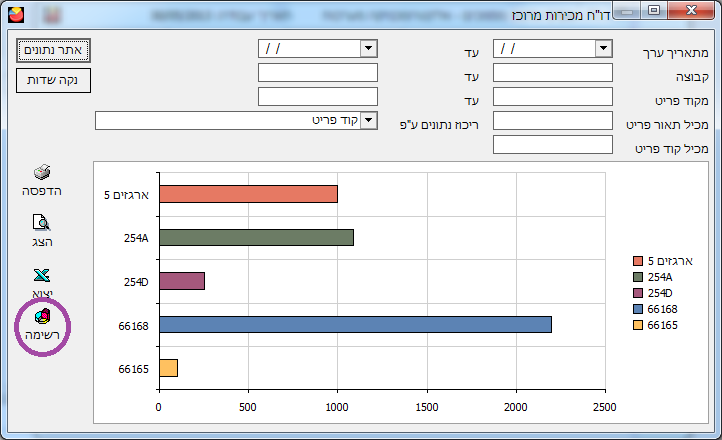Click the Print (הדפסה) printer icon
Screen dimensions: 722x440
coord(42,173)
